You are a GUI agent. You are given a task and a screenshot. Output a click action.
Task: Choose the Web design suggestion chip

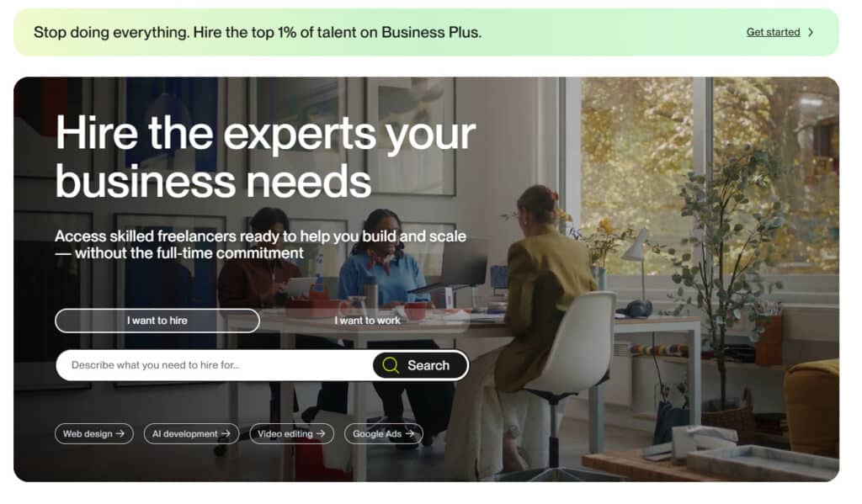[94, 433]
